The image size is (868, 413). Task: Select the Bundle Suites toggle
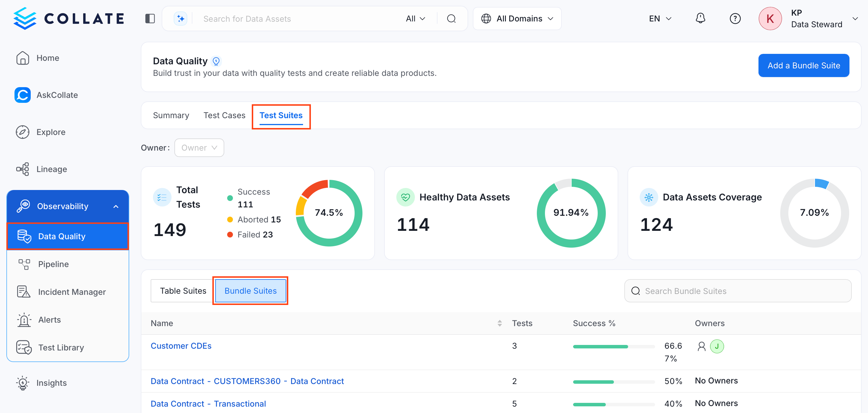point(250,291)
